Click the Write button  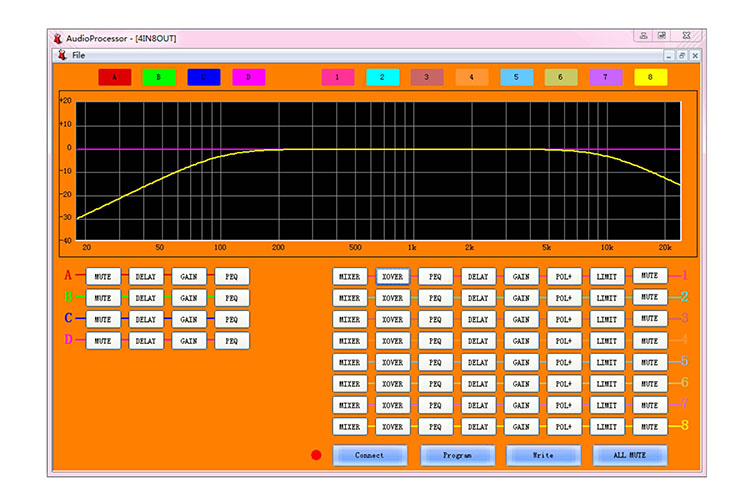click(x=543, y=455)
